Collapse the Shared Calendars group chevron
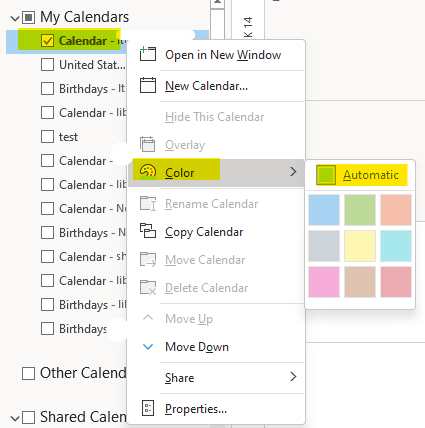The width and height of the screenshot is (425, 428). pyautogui.click(x=15, y=418)
